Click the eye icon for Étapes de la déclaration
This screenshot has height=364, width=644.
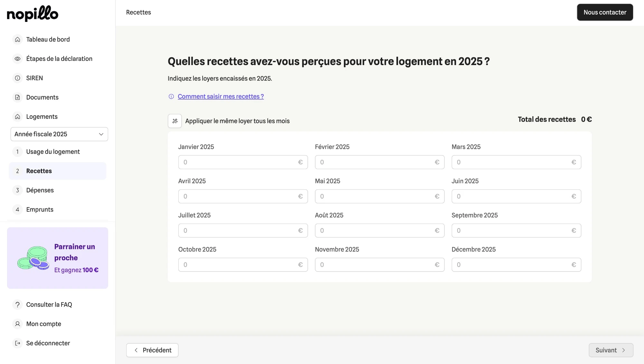tap(18, 59)
